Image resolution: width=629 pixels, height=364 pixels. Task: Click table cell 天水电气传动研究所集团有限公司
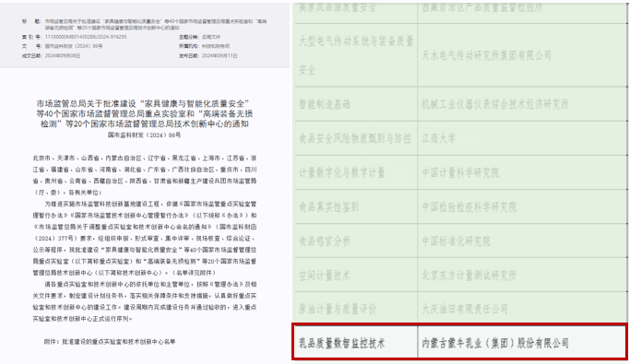tap(522, 55)
